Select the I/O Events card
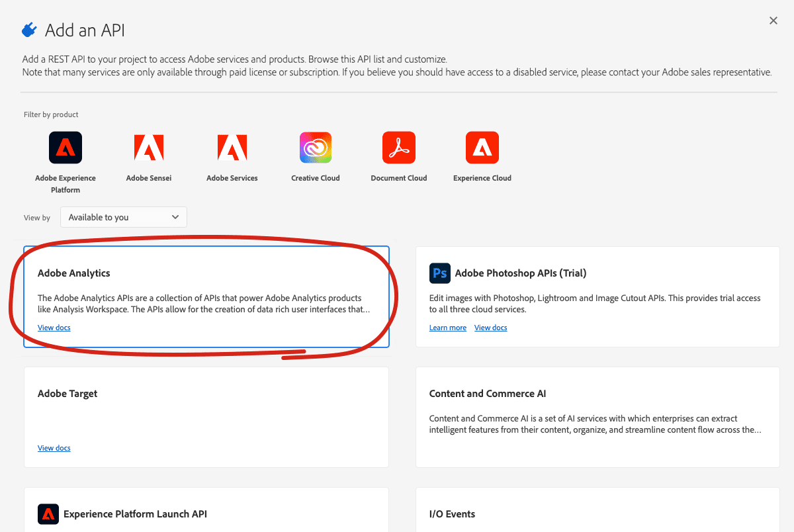Screen dimensions: 794x532 (597, 510)
